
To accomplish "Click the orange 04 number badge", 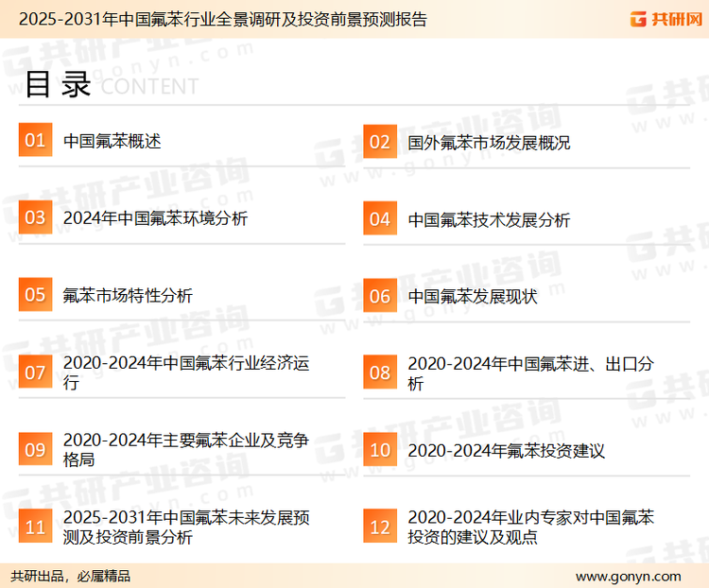I will (380, 218).
